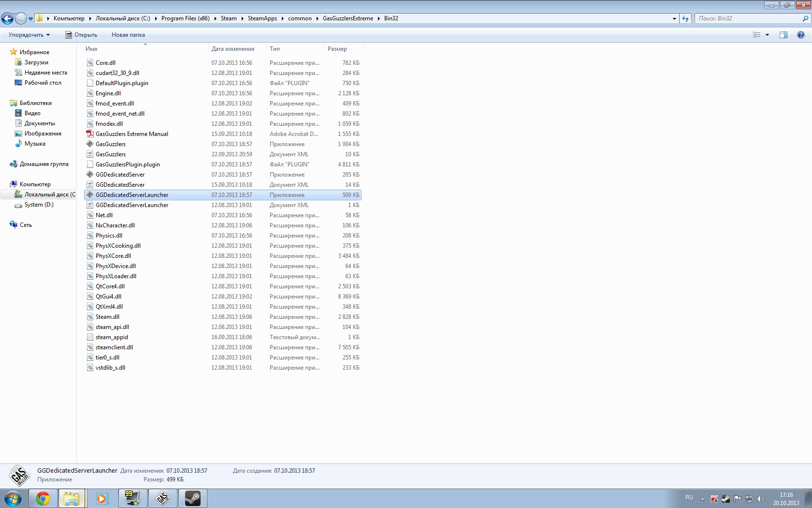Select Избранное in the navigation pane

click(x=34, y=52)
